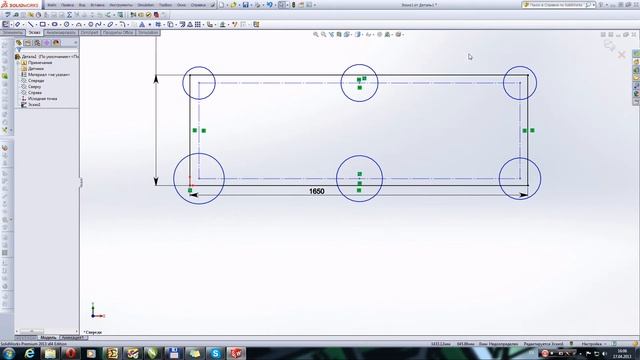
Task: Switch to the Элементы command tab
Action: (x=13, y=32)
